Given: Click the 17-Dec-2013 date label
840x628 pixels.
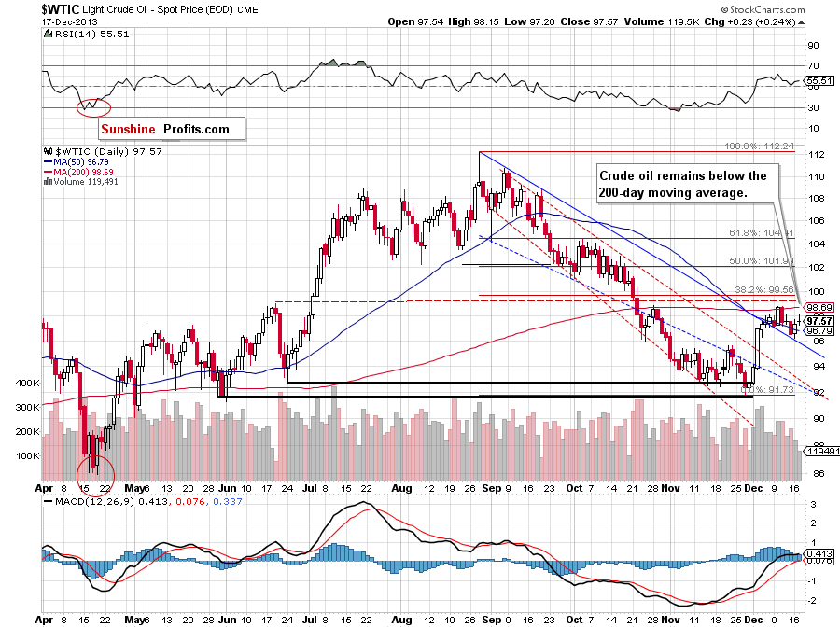Looking at the screenshot, I should (x=70, y=22).
